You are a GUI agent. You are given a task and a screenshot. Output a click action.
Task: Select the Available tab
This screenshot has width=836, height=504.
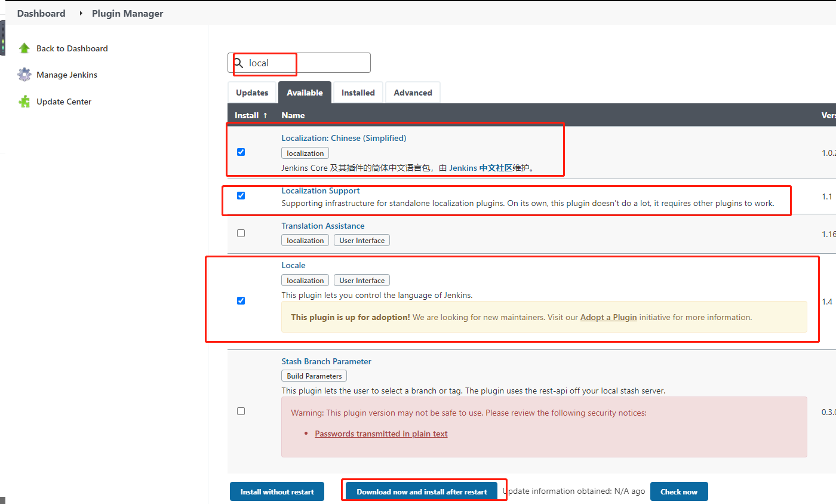pos(305,93)
